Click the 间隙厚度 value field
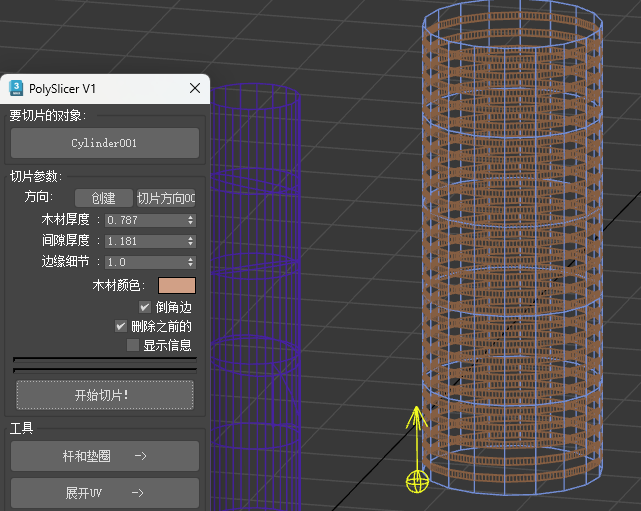 point(146,241)
